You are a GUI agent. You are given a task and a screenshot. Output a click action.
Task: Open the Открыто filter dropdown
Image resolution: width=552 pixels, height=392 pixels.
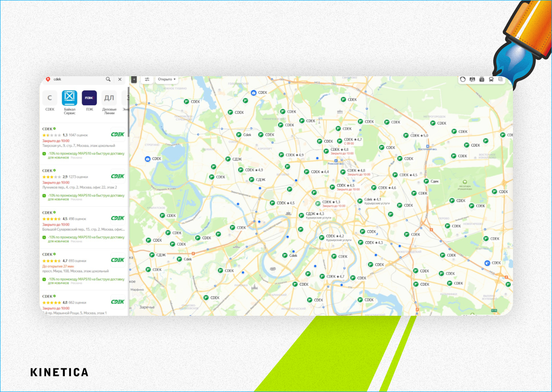point(167,79)
